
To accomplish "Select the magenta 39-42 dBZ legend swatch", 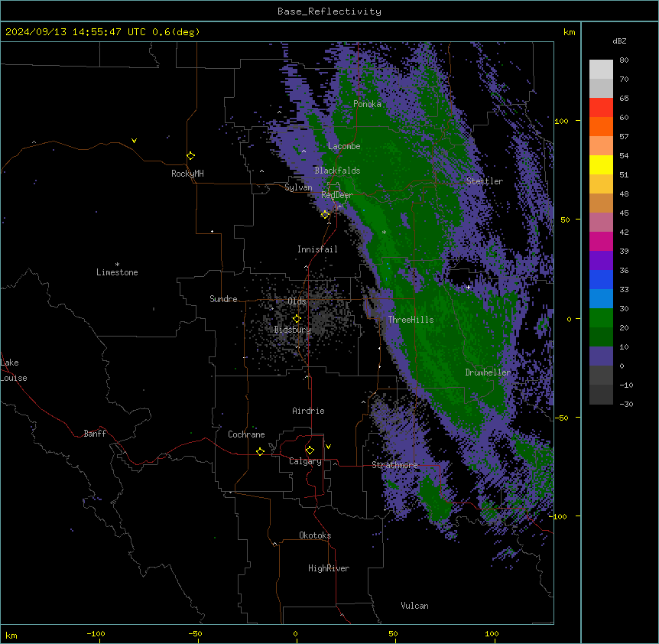I will coord(601,241).
